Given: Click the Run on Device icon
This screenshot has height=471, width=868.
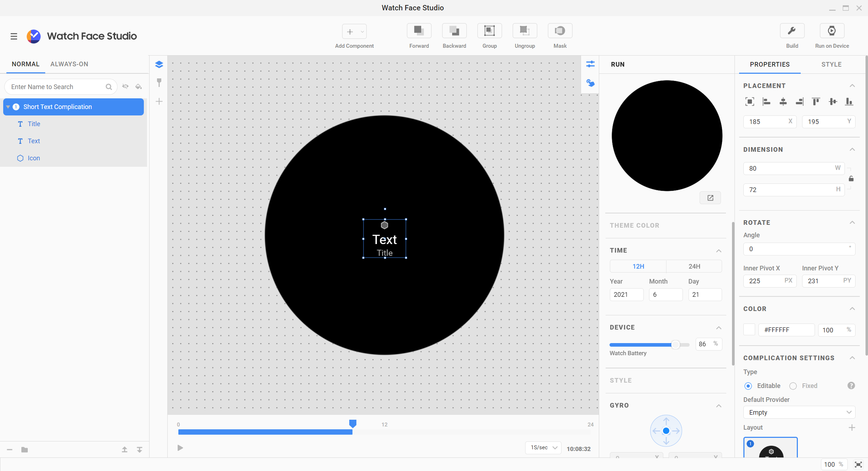Looking at the screenshot, I should (x=832, y=31).
